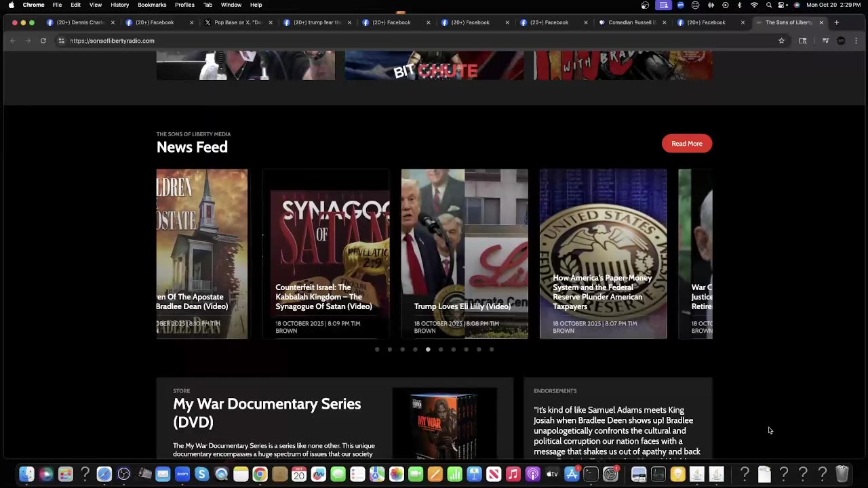Screen dimensions: 868x488
Task: Open the File menu
Action: coord(58,5)
